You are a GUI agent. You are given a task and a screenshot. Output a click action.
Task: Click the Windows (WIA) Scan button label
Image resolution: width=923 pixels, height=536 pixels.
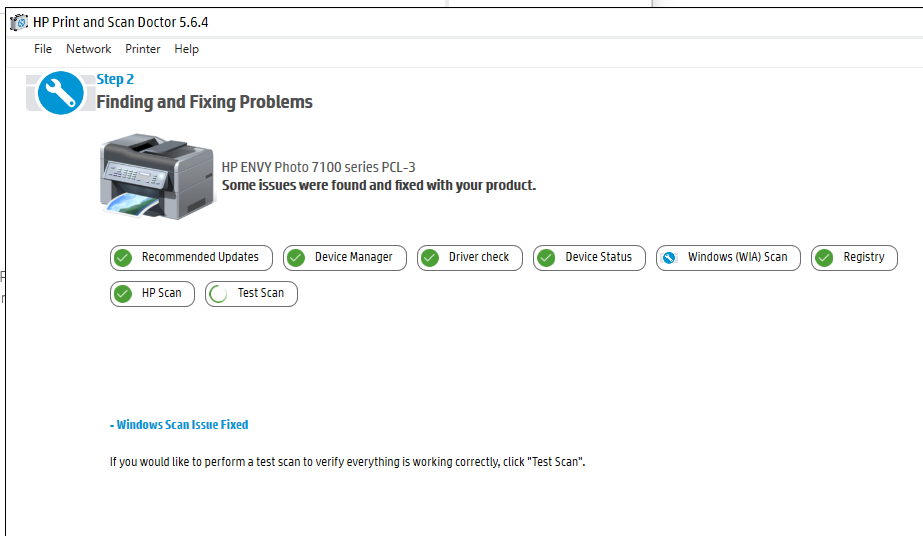[737, 257]
